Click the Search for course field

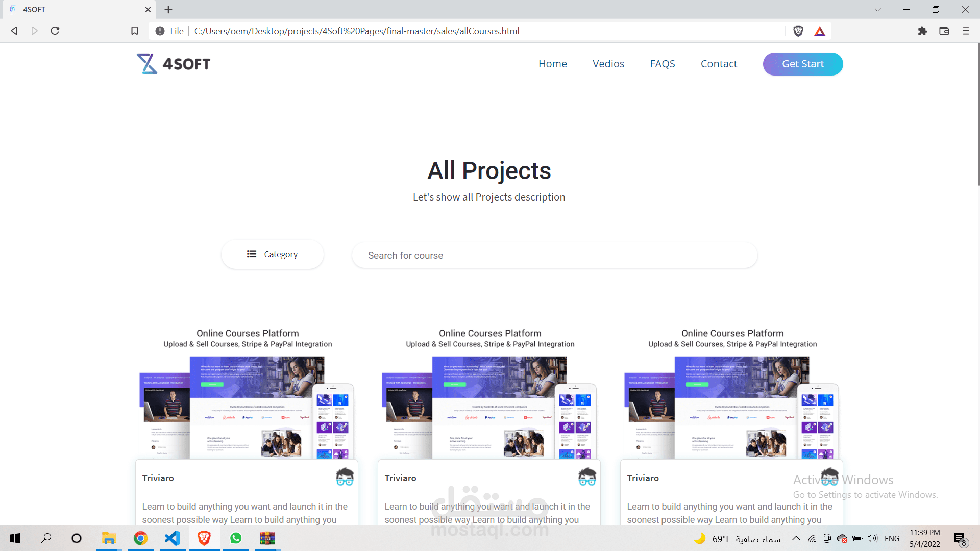coord(554,255)
